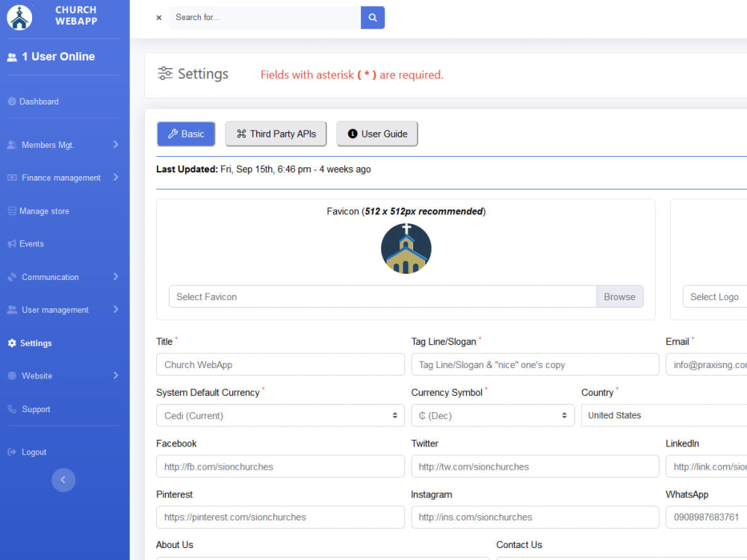
Task: Expand the Finance management chevron
Action: pyautogui.click(x=116, y=177)
